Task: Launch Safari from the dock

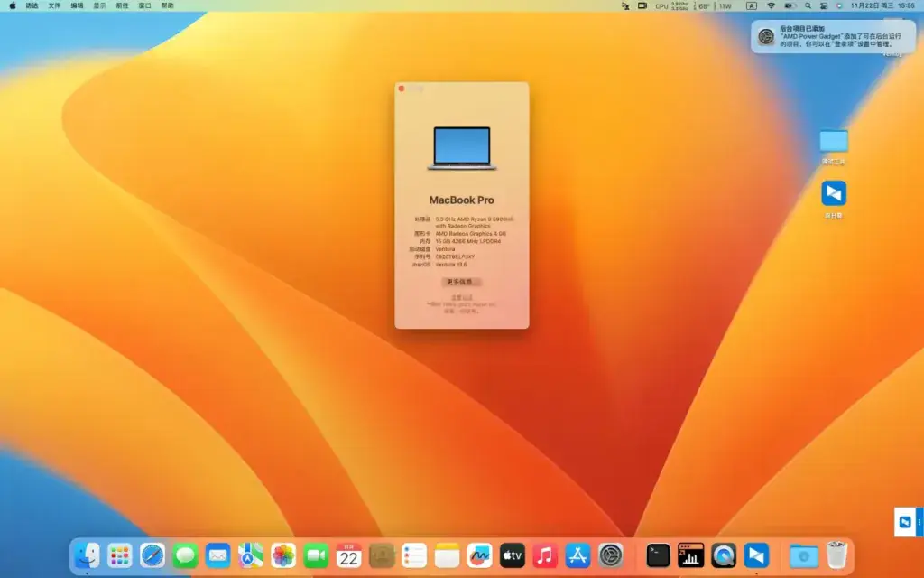Action: tap(152, 555)
